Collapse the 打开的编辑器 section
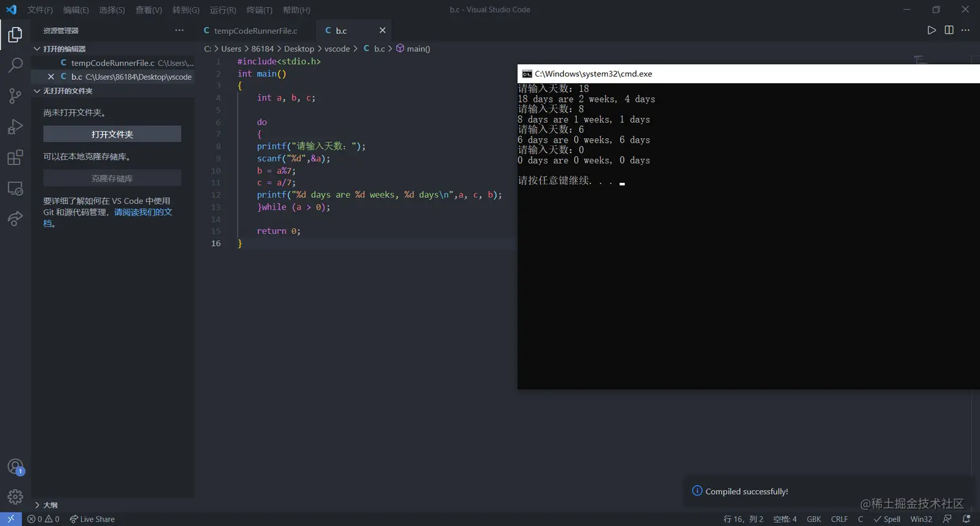The image size is (980, 526). pos(64,49)
